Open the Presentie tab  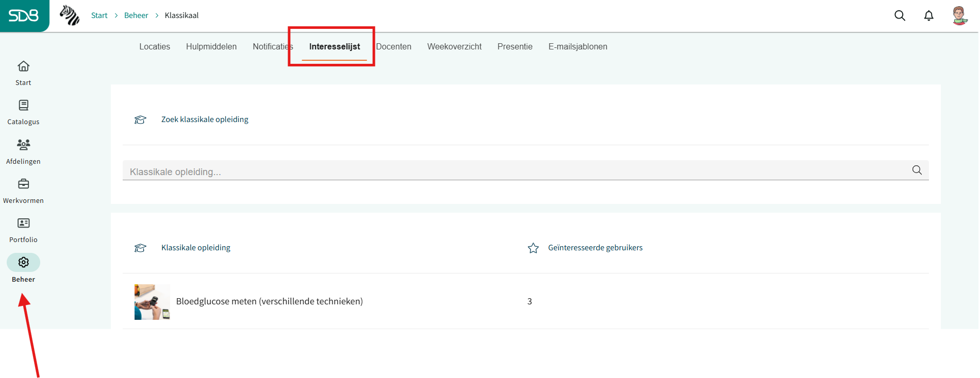pos(515,46)
